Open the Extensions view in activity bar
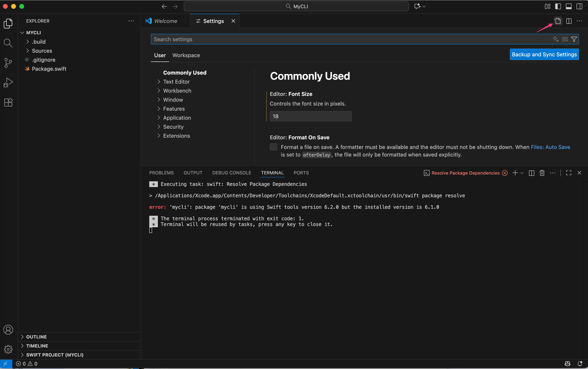The width and height of the screenshot is (588, 369). coord(8,102)
